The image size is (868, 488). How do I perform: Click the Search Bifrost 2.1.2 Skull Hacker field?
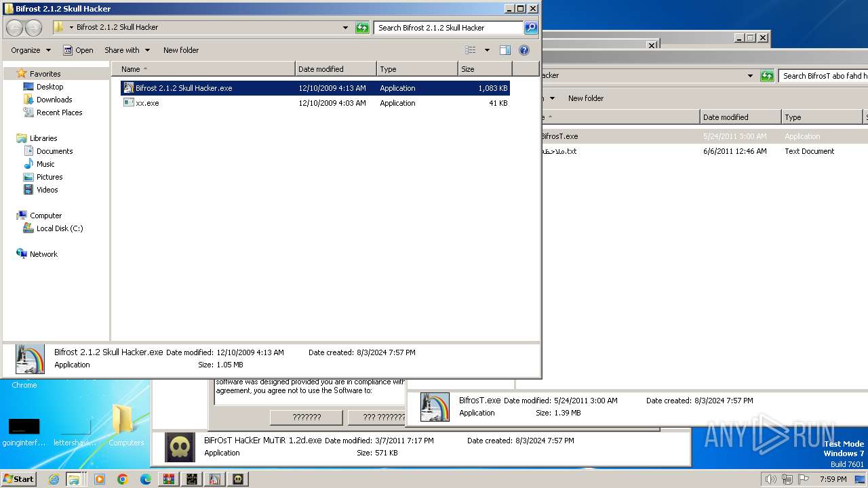click(448, 28)
